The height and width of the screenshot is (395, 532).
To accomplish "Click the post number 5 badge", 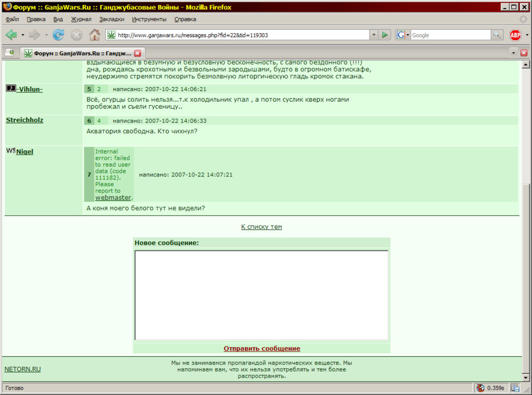I will click(x=89, y=89).
